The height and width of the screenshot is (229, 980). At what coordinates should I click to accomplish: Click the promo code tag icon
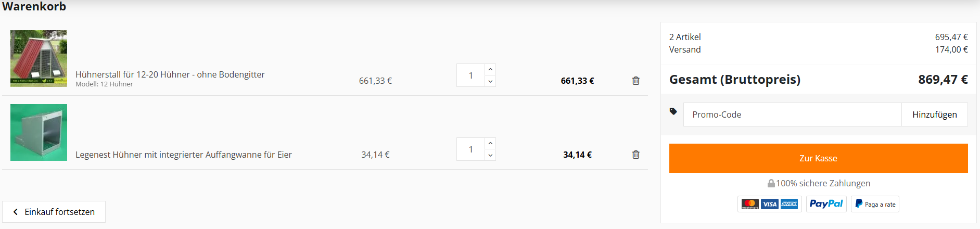[x=673, y=111]
